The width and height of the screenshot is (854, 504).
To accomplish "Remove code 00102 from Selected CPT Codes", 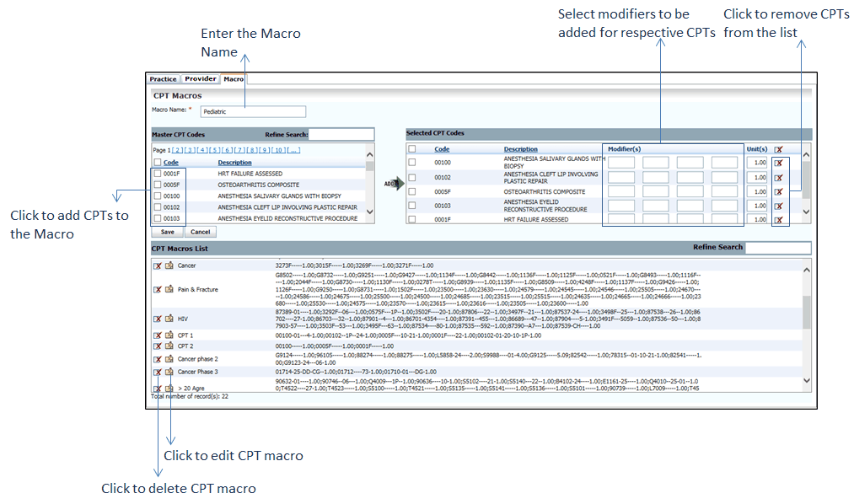I will click(779, 178).
